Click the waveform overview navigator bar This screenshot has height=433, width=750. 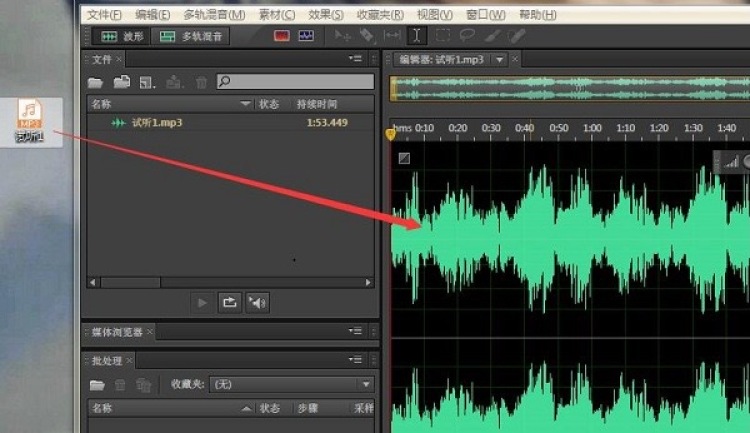(x=570, y=89)
